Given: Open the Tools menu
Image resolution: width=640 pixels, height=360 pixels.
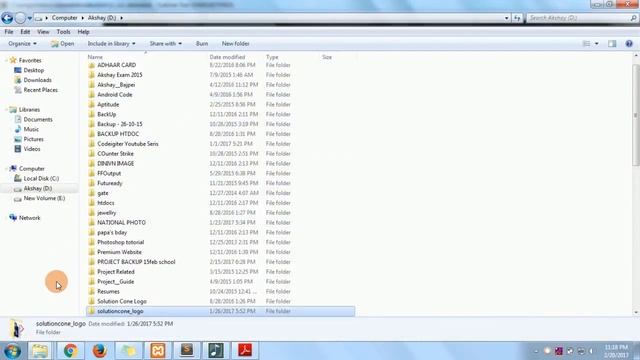Looking at the screenshot, I should click(x=63, y=32).
